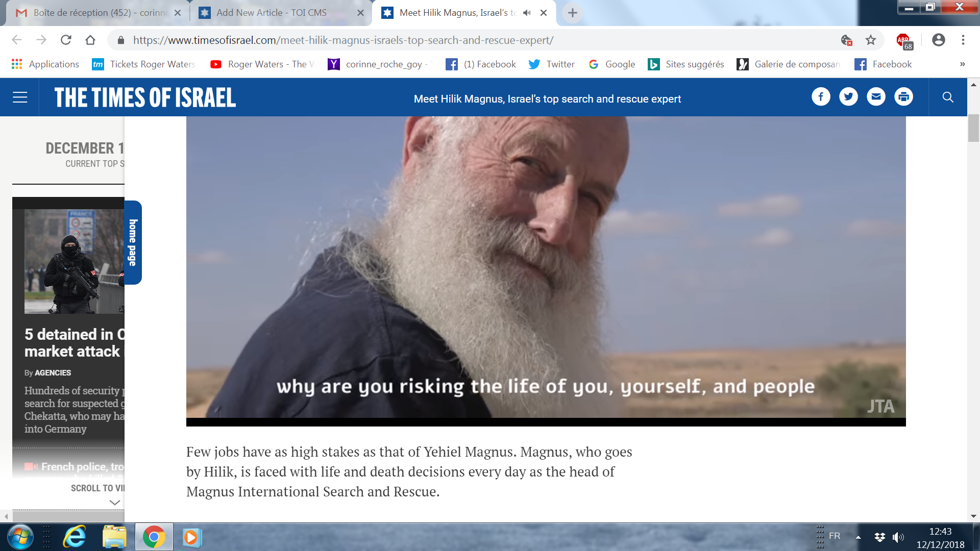
Task: Open the (1) Facebook bookmark
Action: click(x=481, y=64)
